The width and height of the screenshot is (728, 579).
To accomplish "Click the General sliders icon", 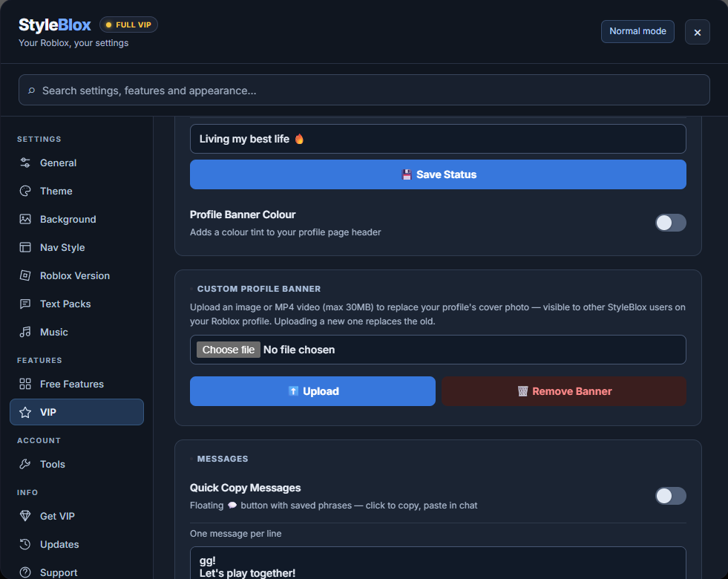I will [x=25, y=163].
